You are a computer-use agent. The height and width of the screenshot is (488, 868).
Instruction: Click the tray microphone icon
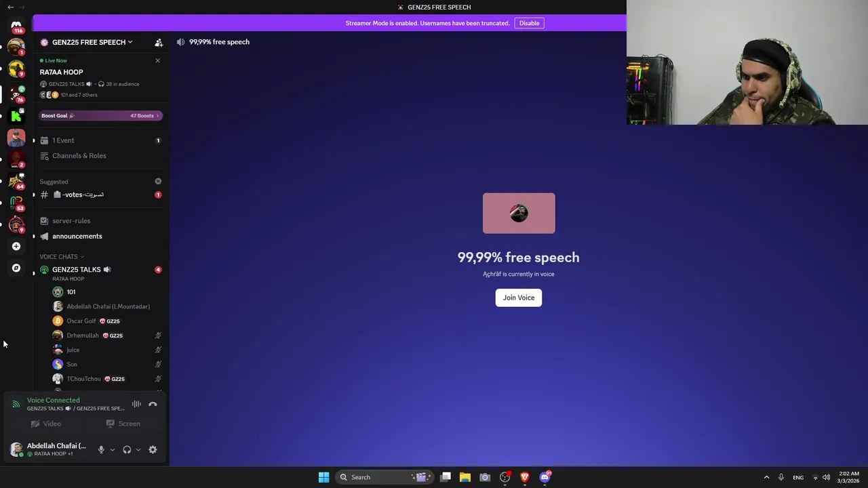tap(781, 477)
